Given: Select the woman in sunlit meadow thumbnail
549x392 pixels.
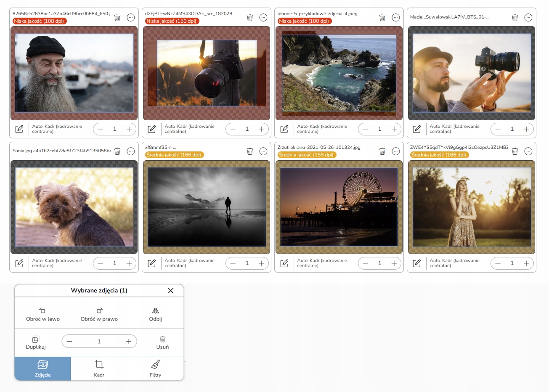Looking at the screenshot, I should [x=472, y=207].
